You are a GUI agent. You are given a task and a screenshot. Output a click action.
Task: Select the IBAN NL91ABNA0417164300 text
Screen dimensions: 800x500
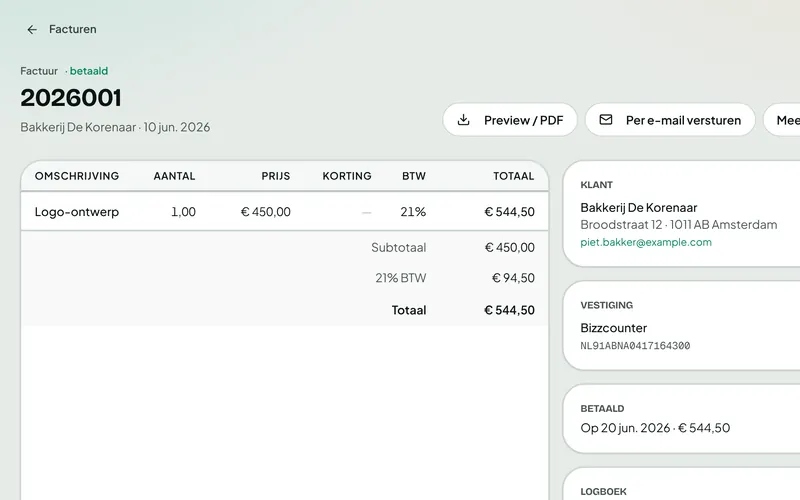tap(635, 346)
